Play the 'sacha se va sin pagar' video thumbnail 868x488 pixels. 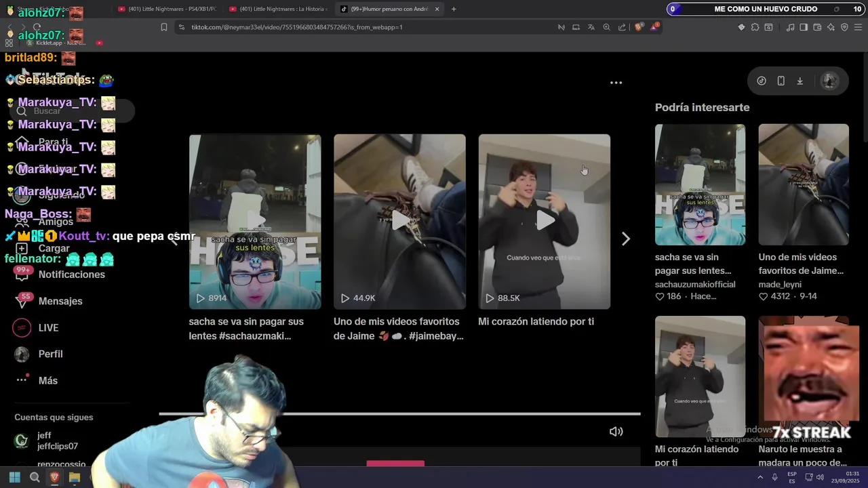pos(255,222)
